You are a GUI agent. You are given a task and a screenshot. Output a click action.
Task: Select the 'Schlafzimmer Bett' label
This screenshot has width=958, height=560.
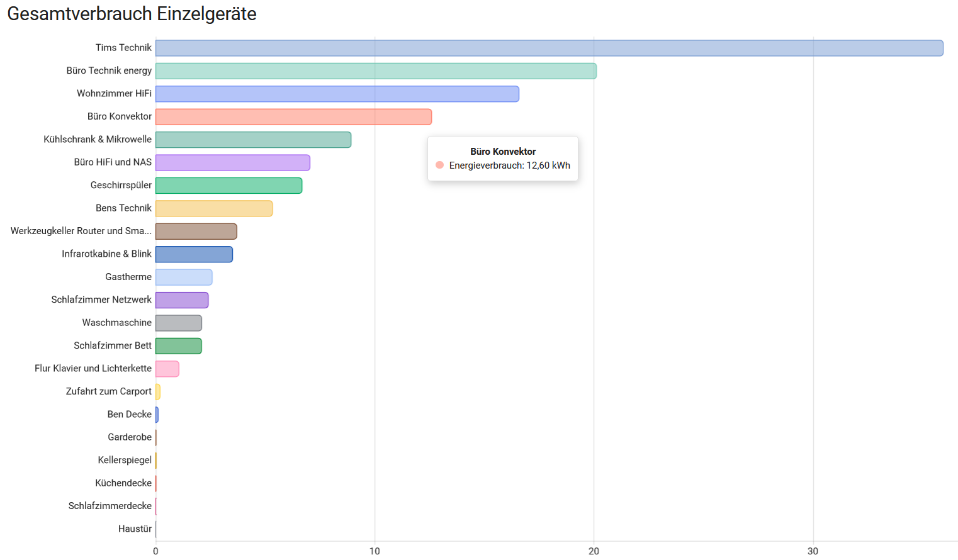(x=113, y=346)
